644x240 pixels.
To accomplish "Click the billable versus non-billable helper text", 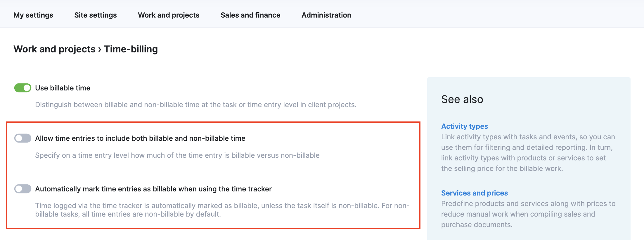I will 178,155.
